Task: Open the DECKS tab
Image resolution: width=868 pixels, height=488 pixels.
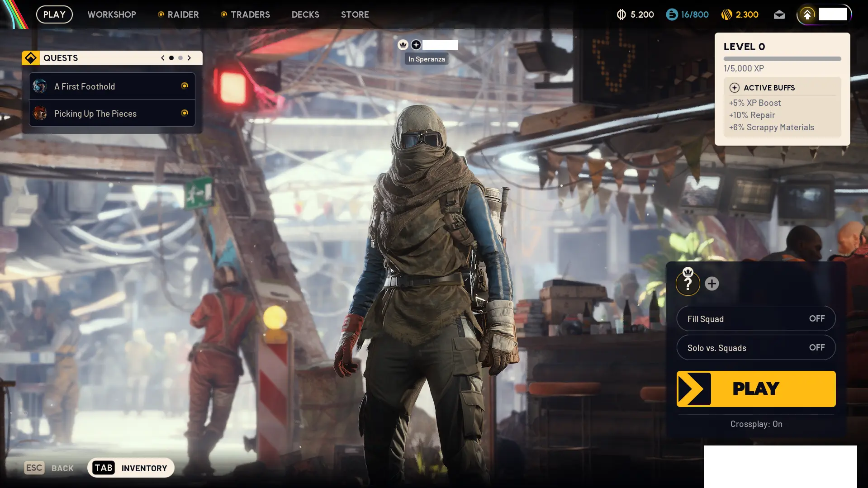Action: [x=305, y=14]
